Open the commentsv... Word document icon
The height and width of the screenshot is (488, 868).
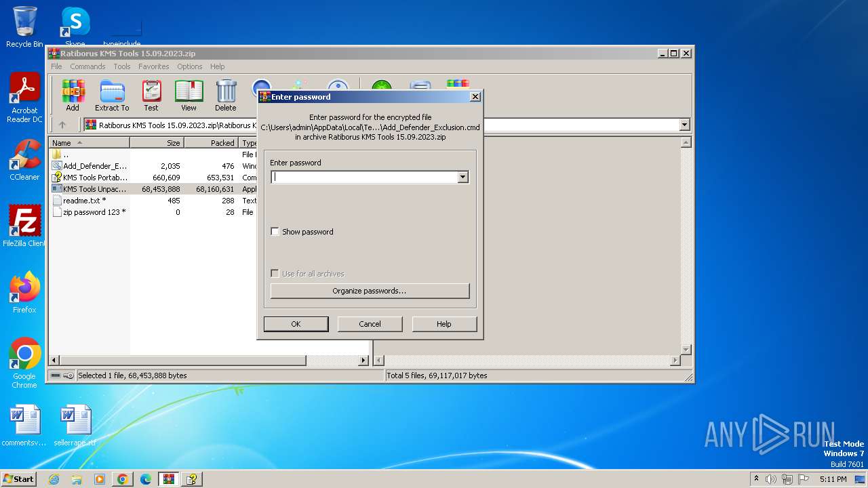(x=24, y=426)
